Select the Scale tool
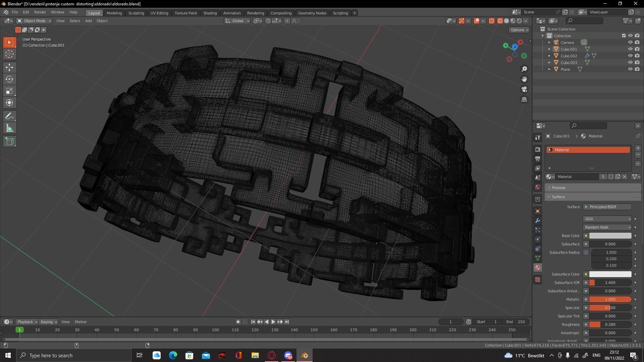 (x=9, y=91)
